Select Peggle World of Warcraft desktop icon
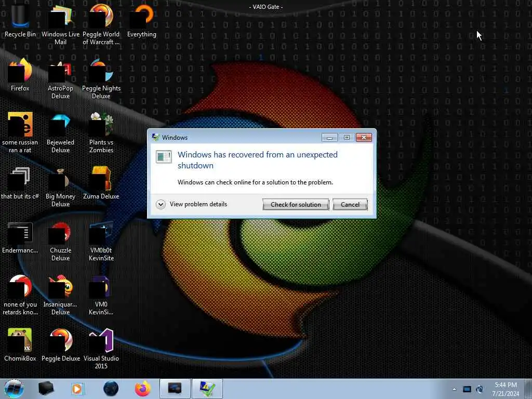The image size is (532, 399). click(x=101, y=24)
